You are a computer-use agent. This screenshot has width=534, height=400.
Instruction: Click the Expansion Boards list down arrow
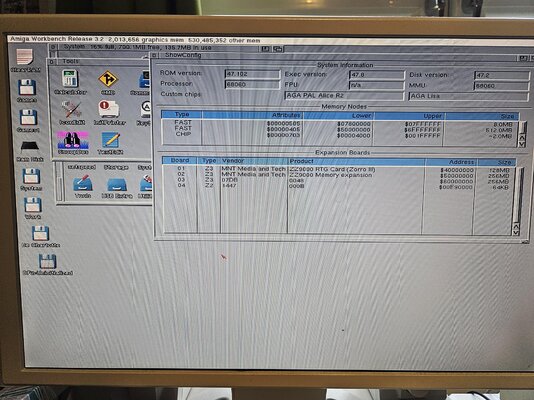point(516,232)
